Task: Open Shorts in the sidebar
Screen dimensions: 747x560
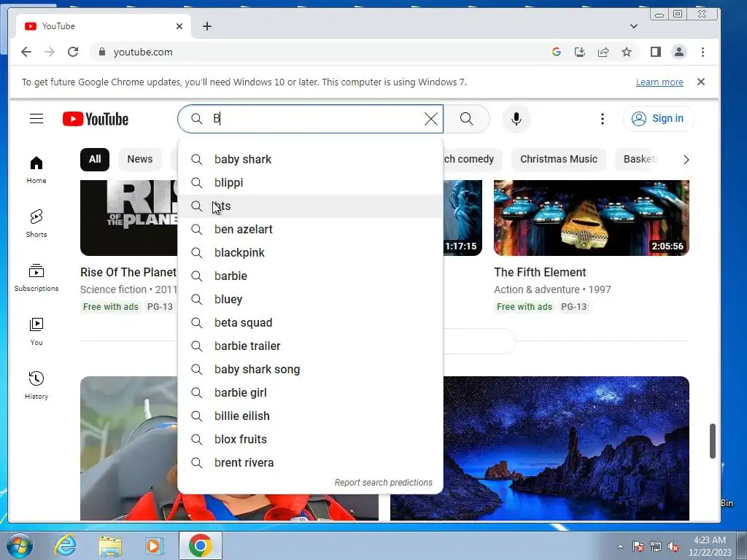Action: coord(36,224)
